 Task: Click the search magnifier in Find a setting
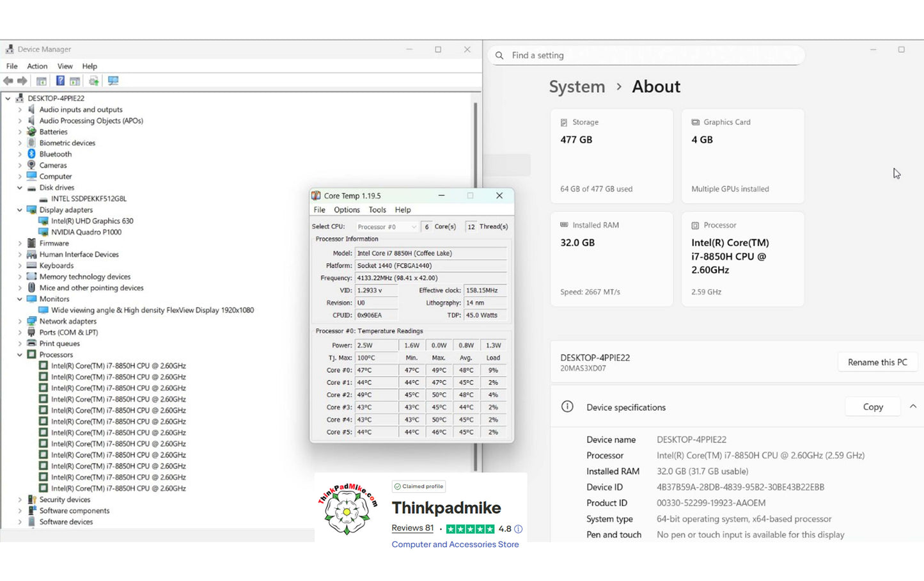click(x=499, y=55)
